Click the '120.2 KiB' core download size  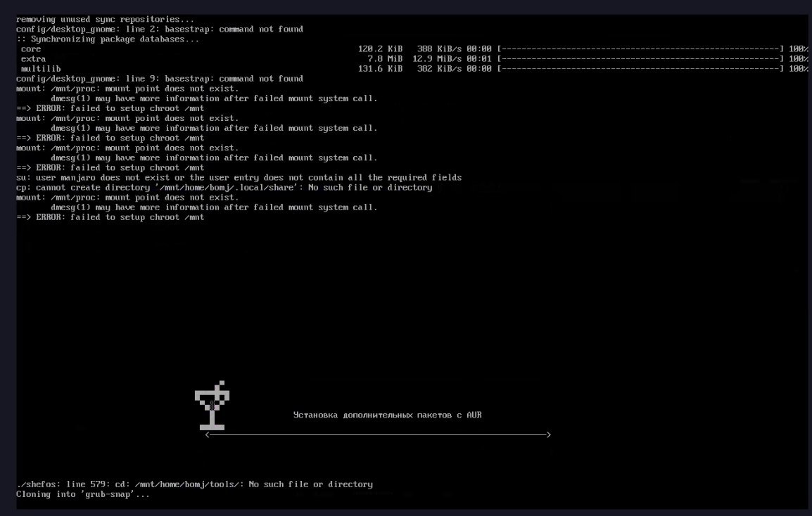pos(380,49)
